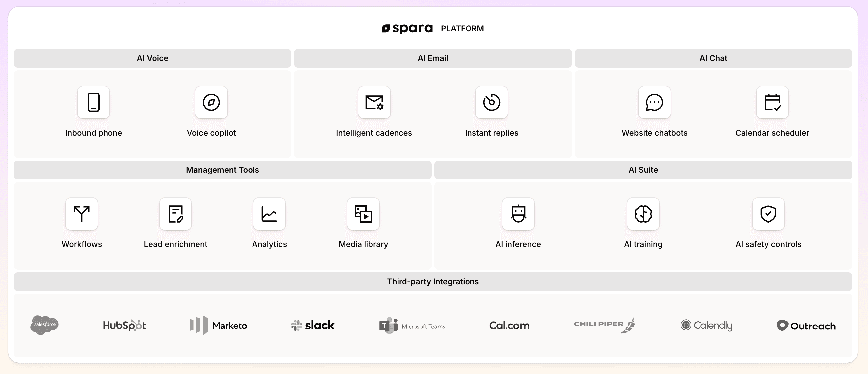The image size is (868, 374).
Task: Open the Calendar scheduler icon
Action: pos(772,103)
